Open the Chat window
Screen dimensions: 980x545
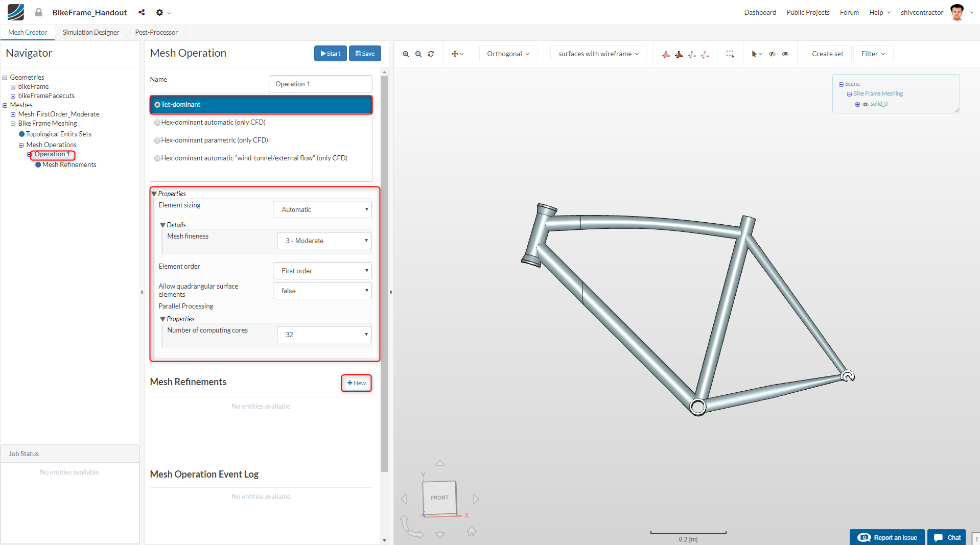click(947, 537)
